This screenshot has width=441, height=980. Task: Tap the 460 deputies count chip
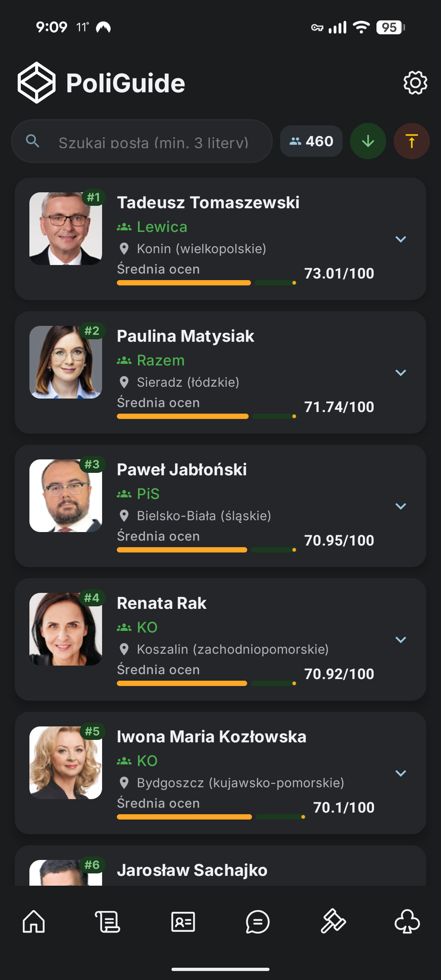(x=311, y=141)
